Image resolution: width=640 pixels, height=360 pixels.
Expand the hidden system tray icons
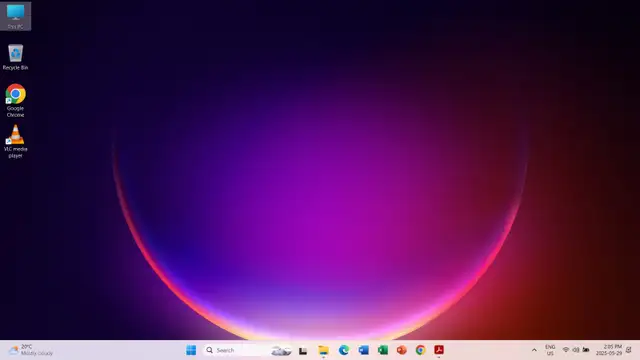(534, 350)
